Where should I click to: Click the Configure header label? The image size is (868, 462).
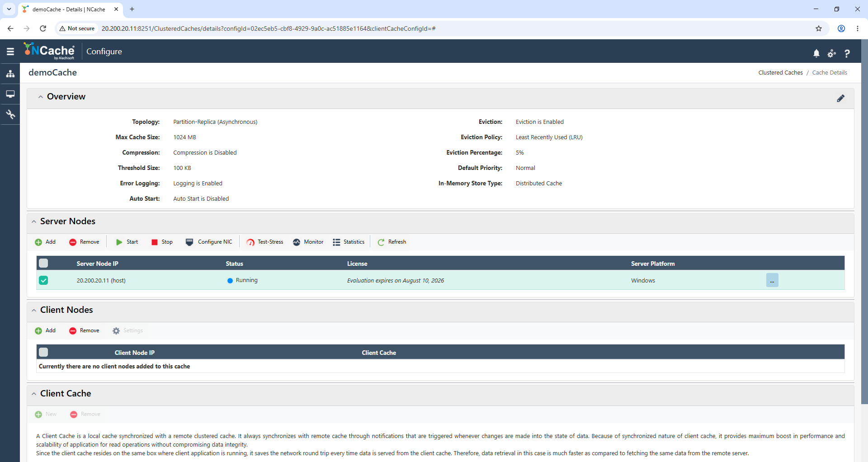104,52
